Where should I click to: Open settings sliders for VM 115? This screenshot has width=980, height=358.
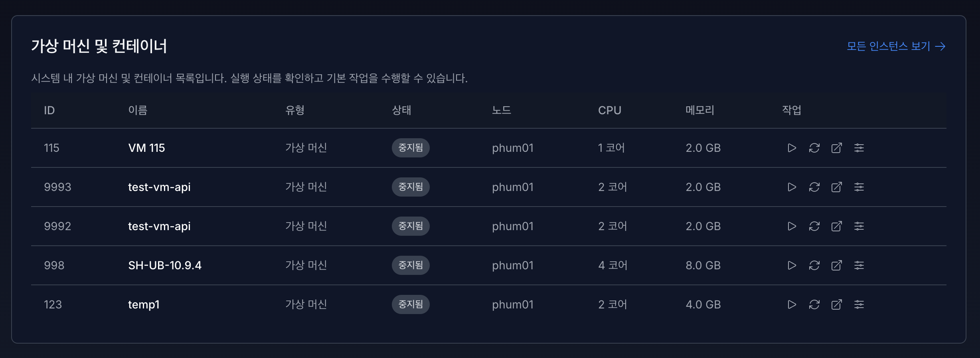pos(859,148)
